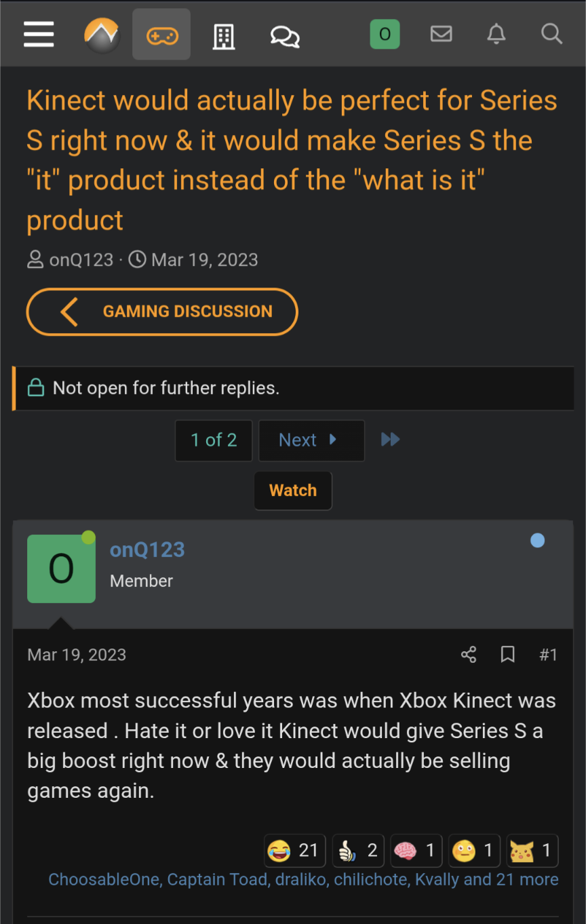The width and height of the screenshot is (586, 924).
Task: Jump to last page with double arrow
Action: (x=390, y=440)
